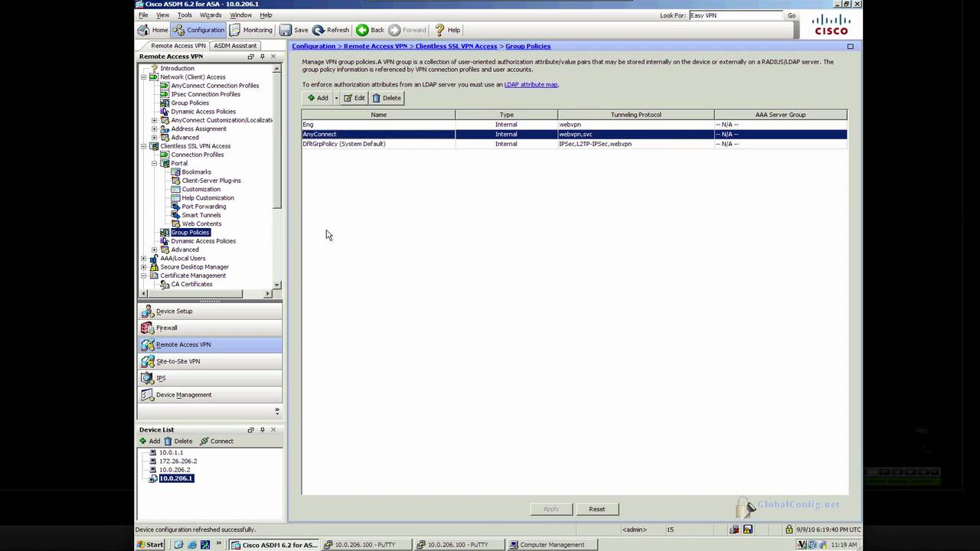
Task: Select Configuration in the main toolbar
Action: point(198,30)
